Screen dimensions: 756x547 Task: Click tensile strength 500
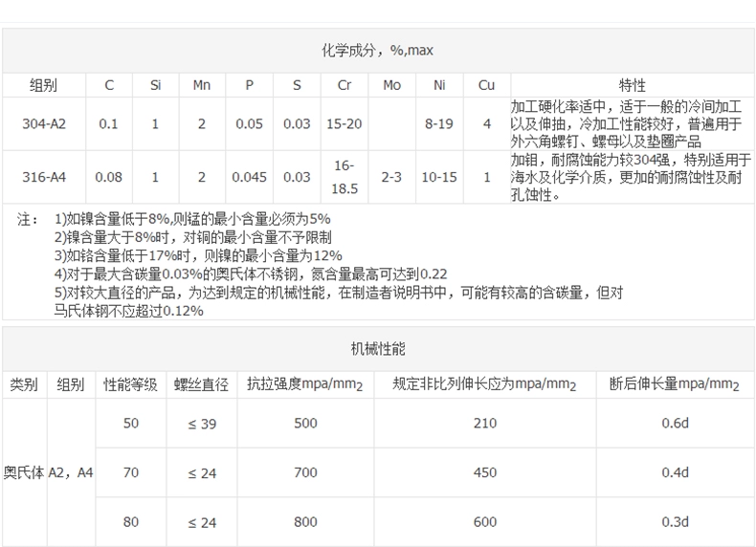click(x=305, y=423)
